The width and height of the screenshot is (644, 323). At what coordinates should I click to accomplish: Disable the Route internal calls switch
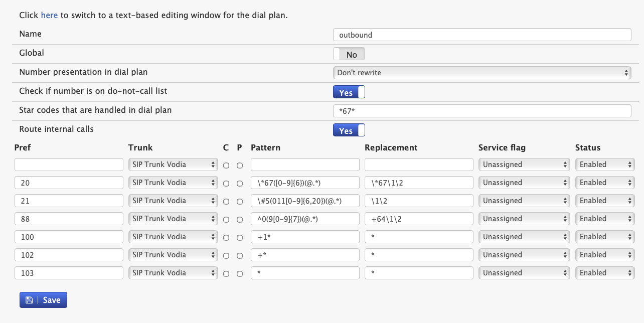pos(349,130)
